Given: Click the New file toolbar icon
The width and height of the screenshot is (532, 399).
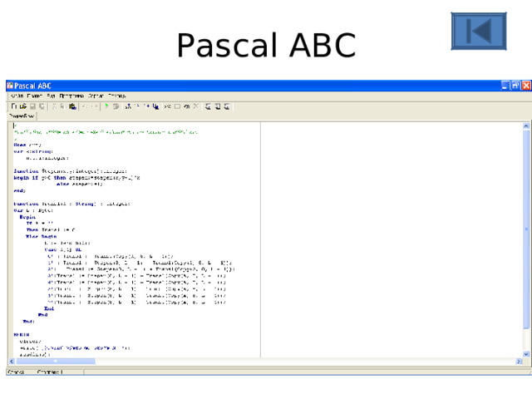Looking at the screenshot, I should coord(14,106).
